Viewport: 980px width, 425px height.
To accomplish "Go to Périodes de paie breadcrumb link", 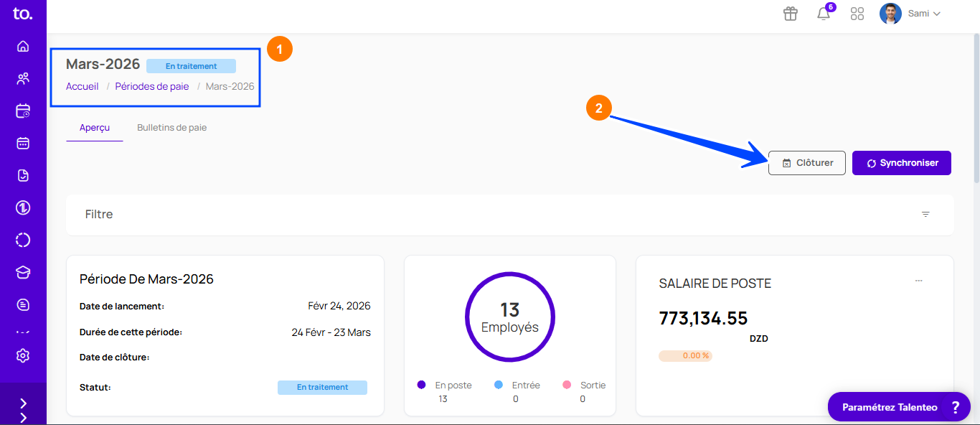I will coord(152,86).
